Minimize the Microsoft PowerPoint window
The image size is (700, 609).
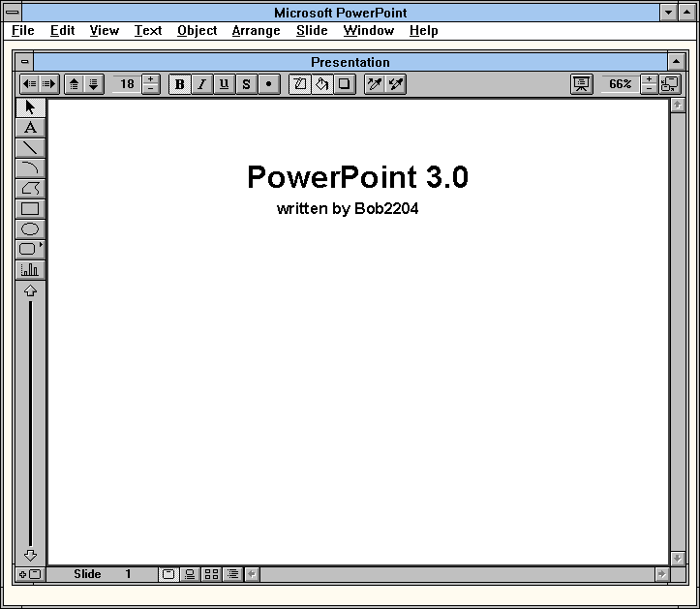click(668, 13)
